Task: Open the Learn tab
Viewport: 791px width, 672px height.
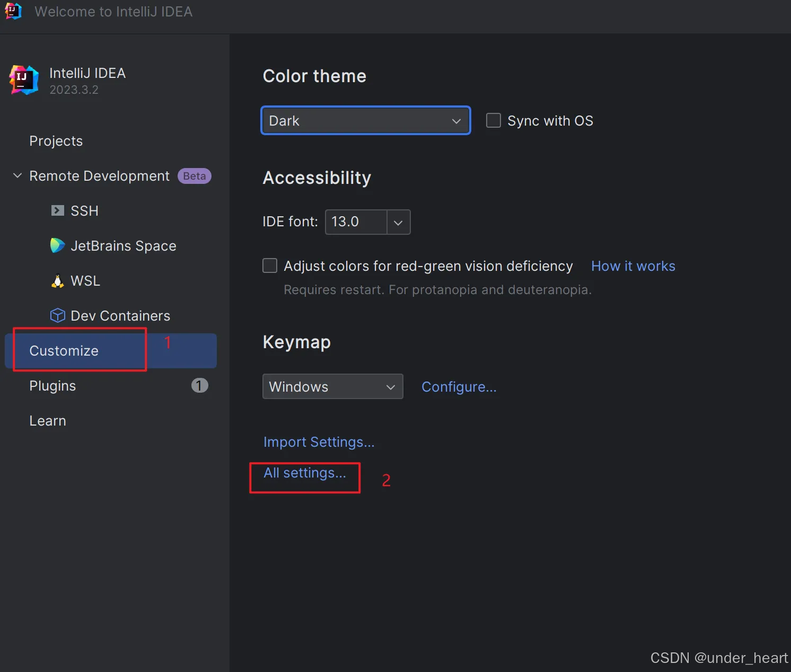Action: click(48, 421)
